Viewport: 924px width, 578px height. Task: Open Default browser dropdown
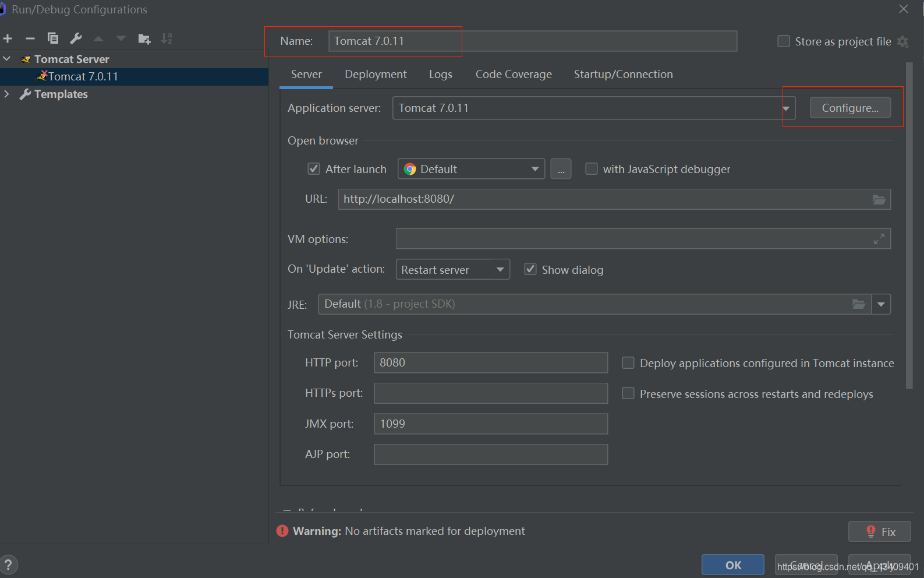tap(471, 169)
